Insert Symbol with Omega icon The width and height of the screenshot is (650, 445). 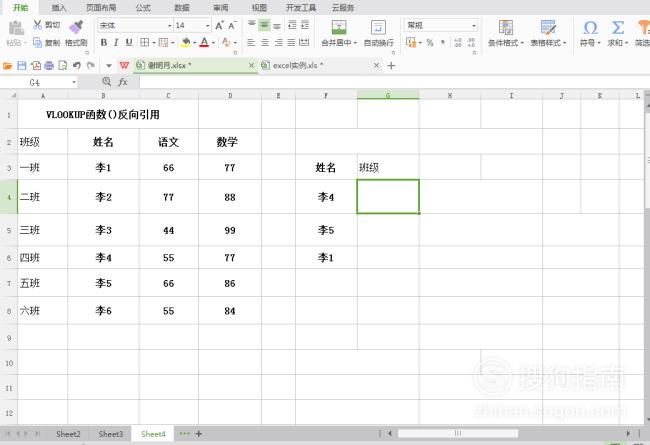[x=590, y=28]
